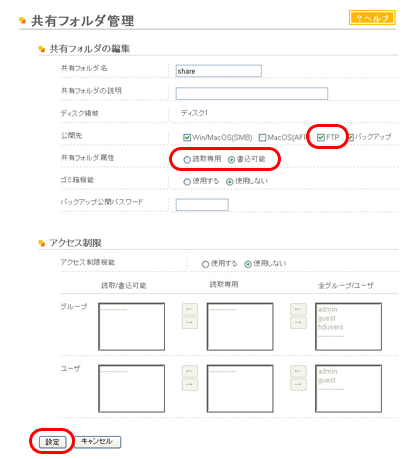This screenshot has height=459, width=413.
Task: Select 使用する for アクセス制限機能
Action: [x=205, y=264]
